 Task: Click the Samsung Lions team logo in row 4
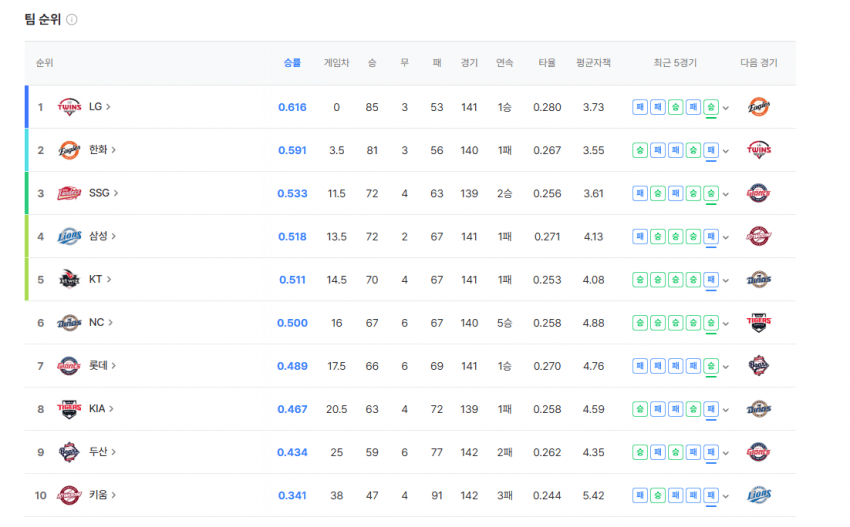coord(68,236)
